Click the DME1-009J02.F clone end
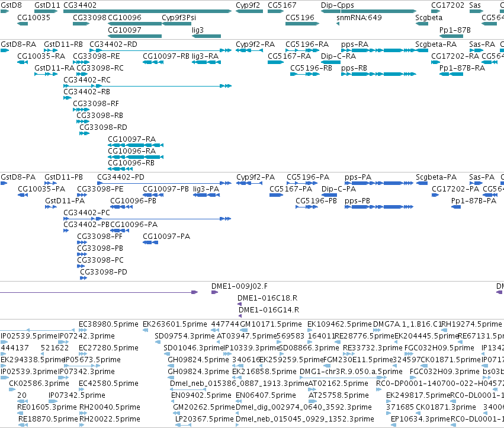Viewport: 504px width, 428px height. (215, 292)
